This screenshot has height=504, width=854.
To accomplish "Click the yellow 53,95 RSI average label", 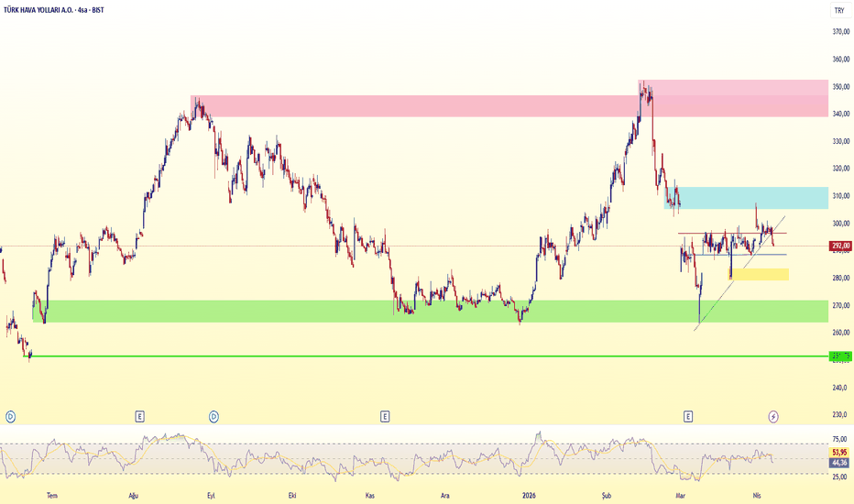I will coord(839,453).
